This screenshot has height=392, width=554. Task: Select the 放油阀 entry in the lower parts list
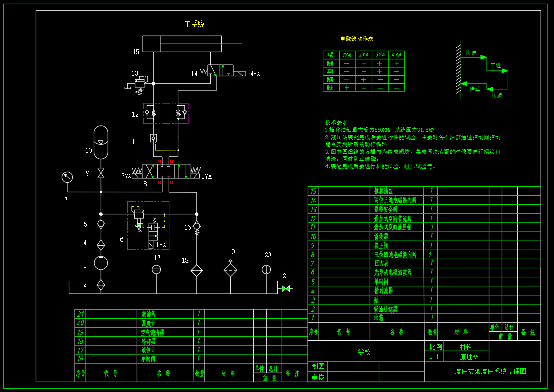coord(149,314)
